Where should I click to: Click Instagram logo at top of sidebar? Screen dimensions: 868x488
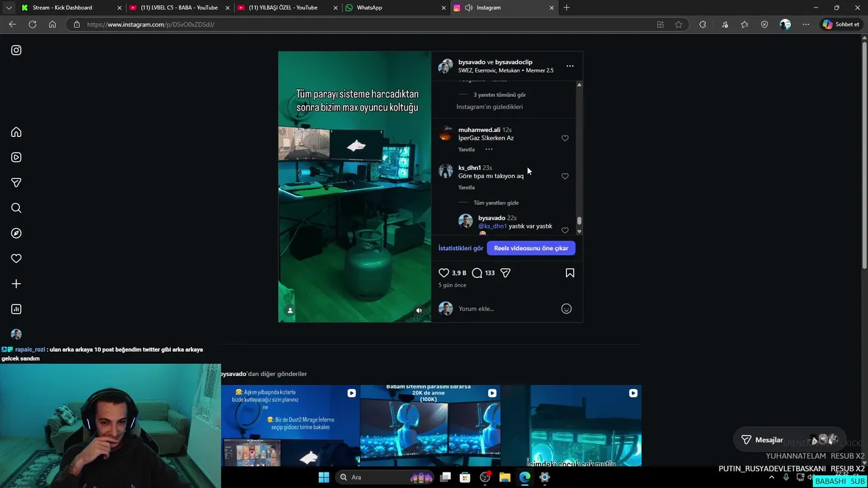click(16, 50)
